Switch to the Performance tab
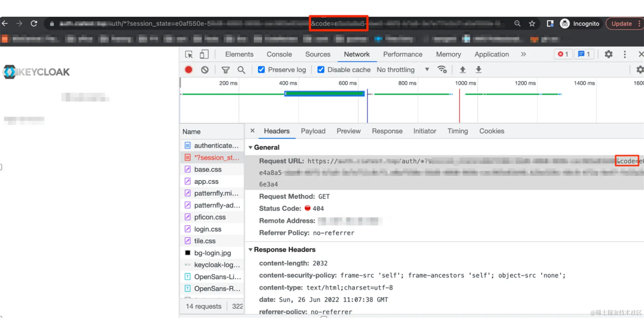The width and height of the screenshot is (644, 318). [403, 54]
